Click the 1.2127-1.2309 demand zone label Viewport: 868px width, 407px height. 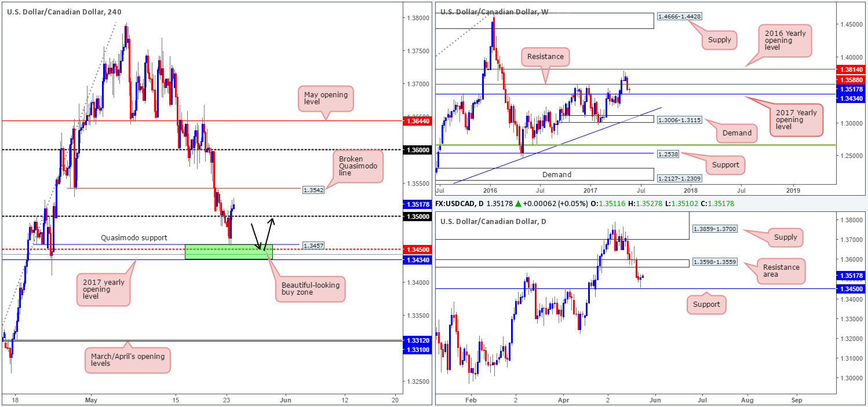[x=679, y=178]
